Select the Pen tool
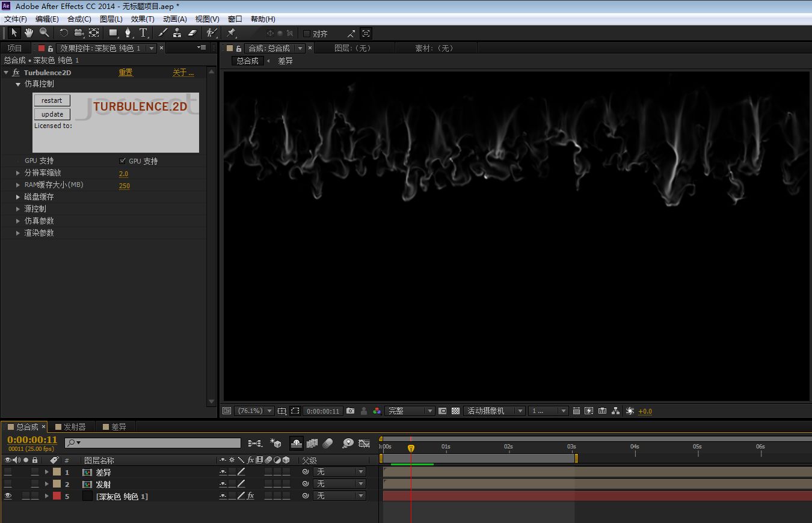812x523 pixels. [128, 33]
